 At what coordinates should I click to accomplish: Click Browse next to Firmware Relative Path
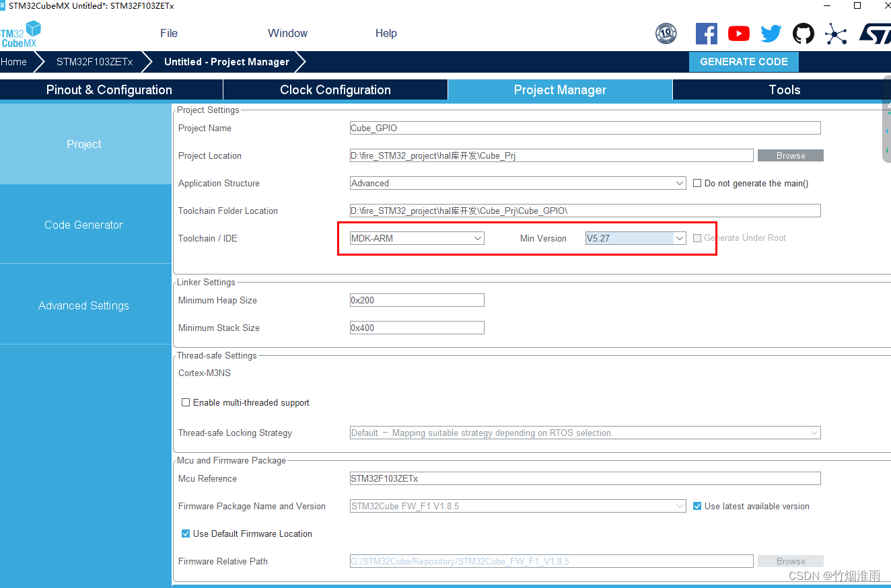(791, 561)
